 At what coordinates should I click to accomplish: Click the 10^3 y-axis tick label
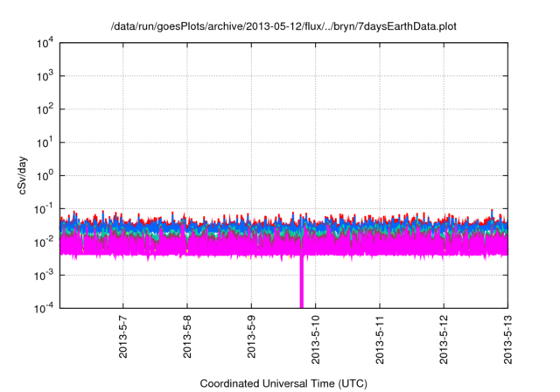point(45,76)
